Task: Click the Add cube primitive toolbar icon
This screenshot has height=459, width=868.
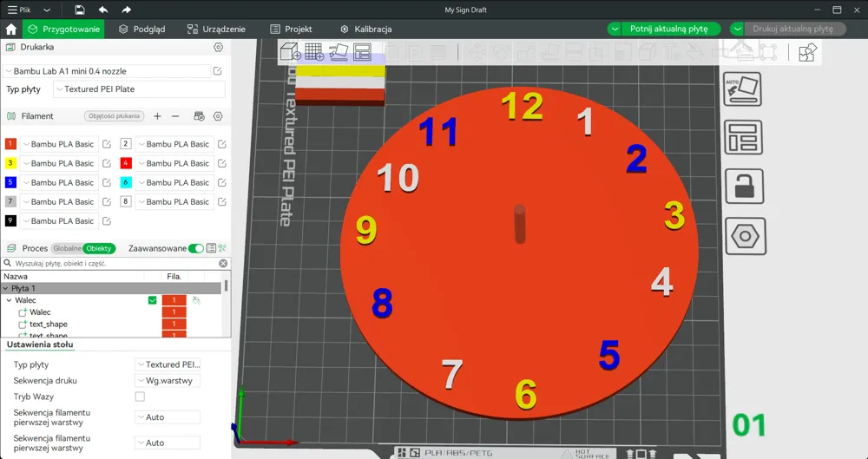Action: coord(291,52)
